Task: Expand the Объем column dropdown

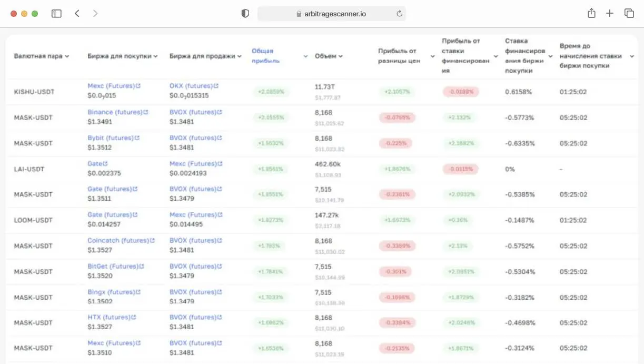Action: coord(341,56)
